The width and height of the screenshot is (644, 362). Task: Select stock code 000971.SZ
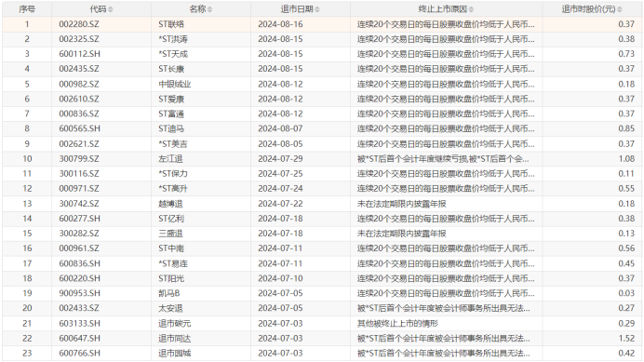[79, 189]
